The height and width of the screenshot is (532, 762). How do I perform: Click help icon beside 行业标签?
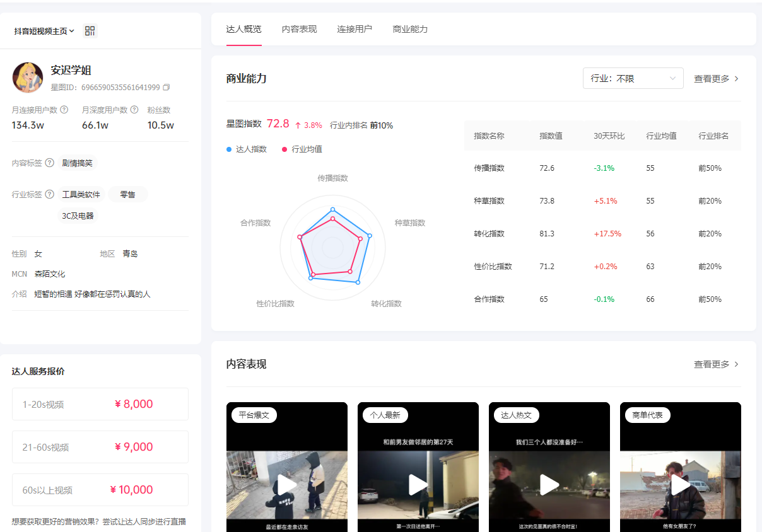pos(50,194)
